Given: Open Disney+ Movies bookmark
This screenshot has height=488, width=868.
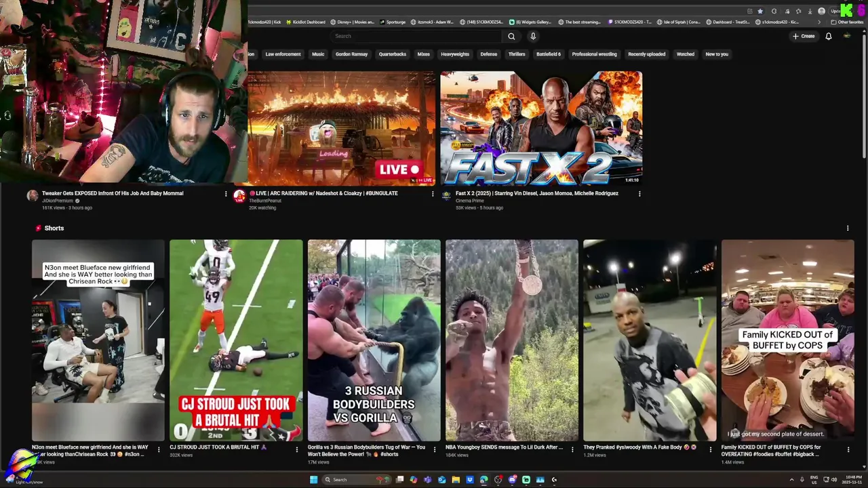Looking at the screenshot, I should click(353, 22).
